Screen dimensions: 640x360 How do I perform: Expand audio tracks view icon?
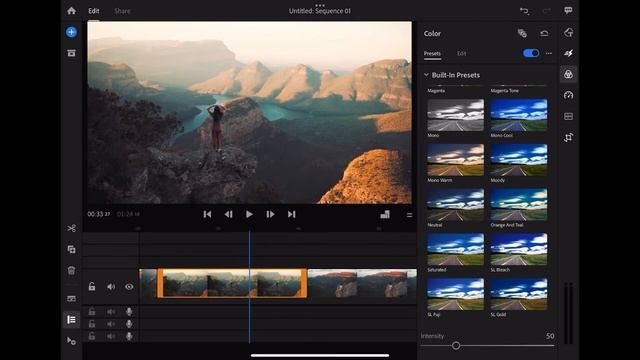[71, 299]
